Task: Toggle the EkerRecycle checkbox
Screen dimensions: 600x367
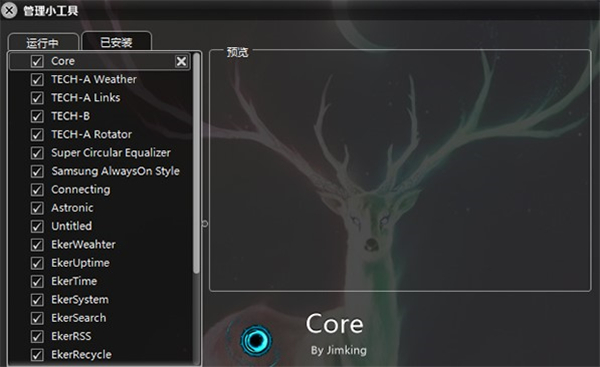Action: 37,355
